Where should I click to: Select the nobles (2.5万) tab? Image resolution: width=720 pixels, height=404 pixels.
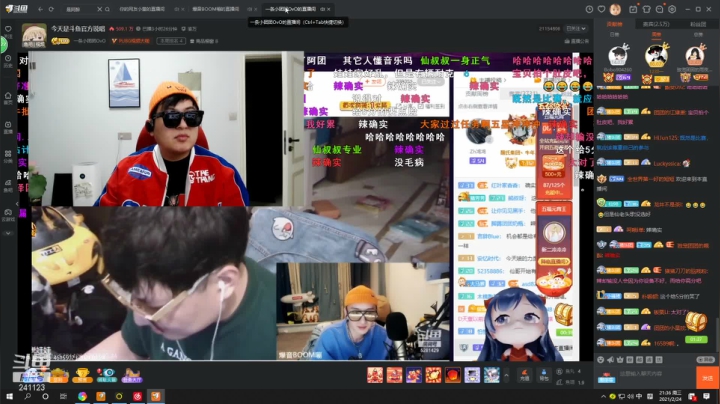(x=656, y=24)
